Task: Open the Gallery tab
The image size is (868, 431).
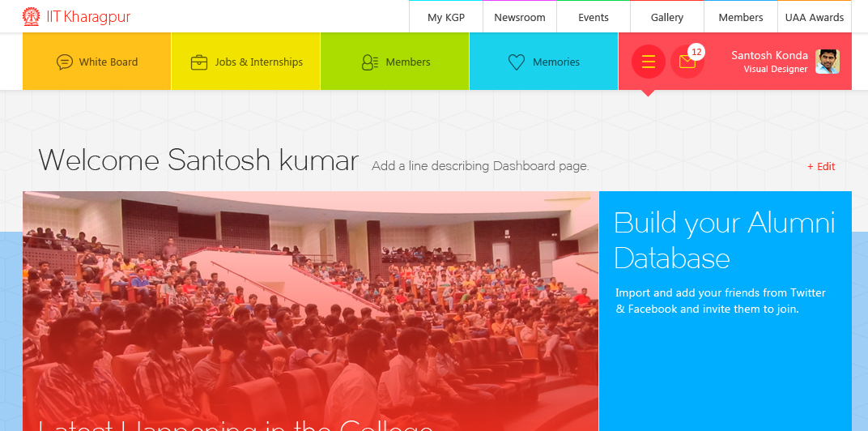Action: pos(667,17)
